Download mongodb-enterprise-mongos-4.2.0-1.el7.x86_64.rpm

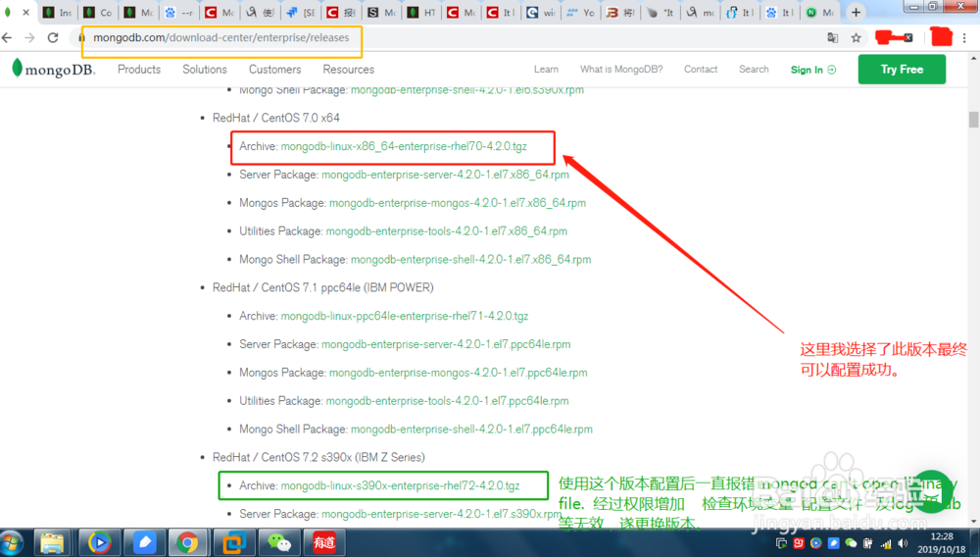coord(458,203)
